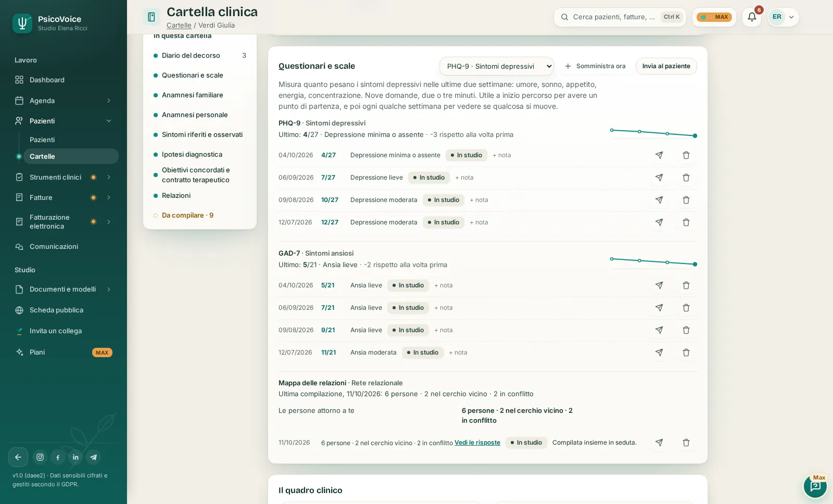Jump to Diario del decorso section
The width and height of the screenshot is (833, 504).
pos(200,56)
